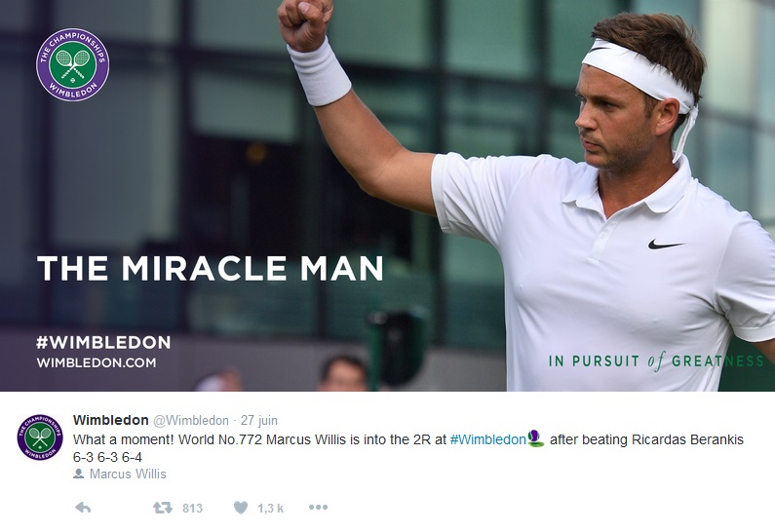The width and height of the screenshot is (775, 532).
Task: Open the @Wimbledon handle
Action: click(191, 420)
